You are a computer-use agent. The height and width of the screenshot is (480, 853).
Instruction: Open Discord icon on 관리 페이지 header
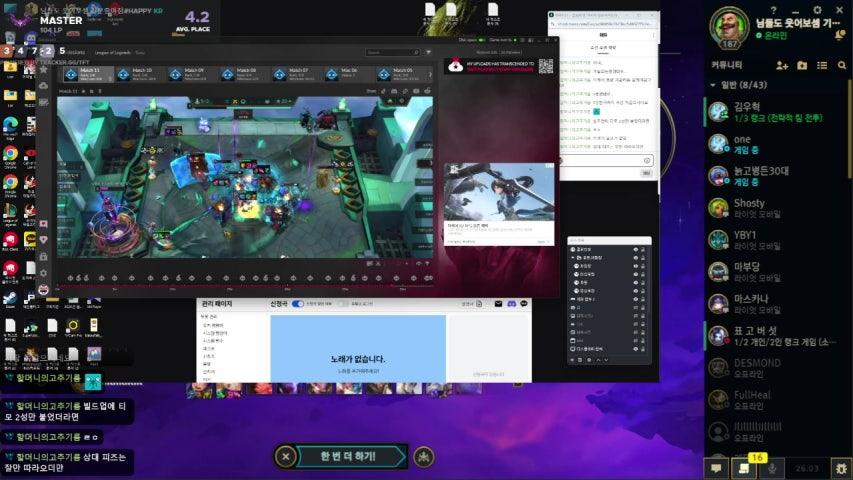[511, 304]
